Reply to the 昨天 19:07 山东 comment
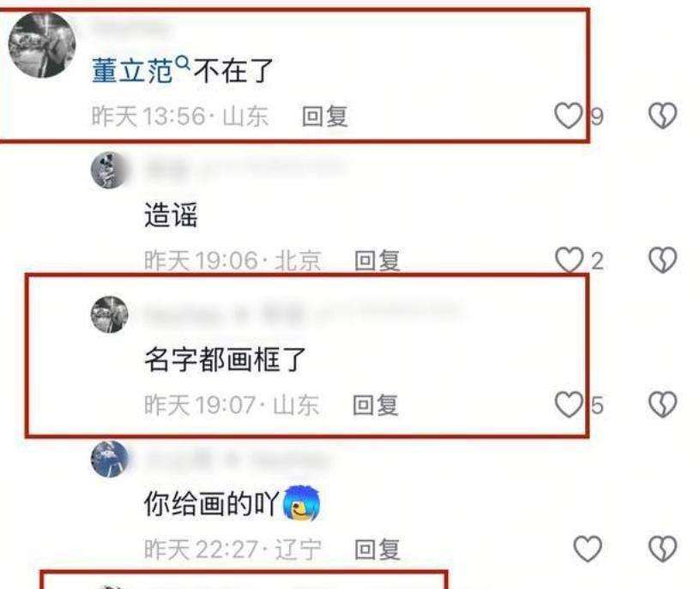This screenshot has width=700, height=589. tap(375, 406)
